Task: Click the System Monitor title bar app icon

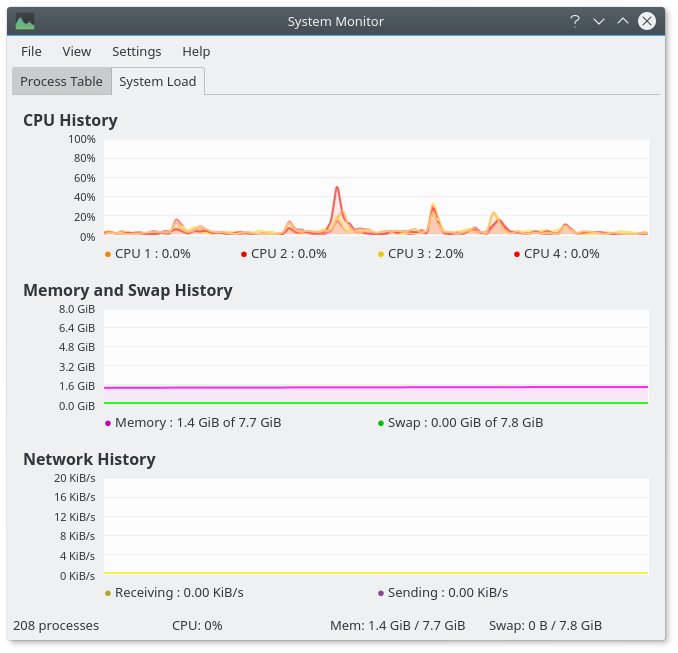Action: (25, 21)
